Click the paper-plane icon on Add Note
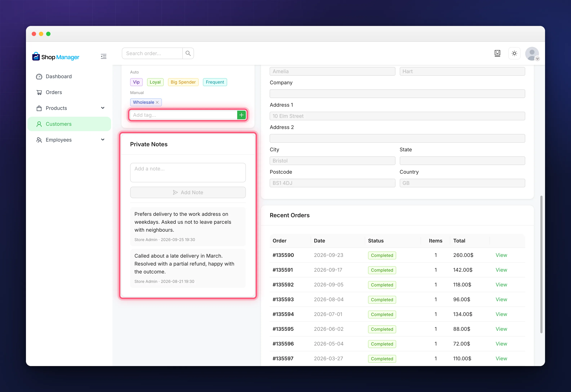The width and height of the screenshot is (571, 392). tap(175, 192)
